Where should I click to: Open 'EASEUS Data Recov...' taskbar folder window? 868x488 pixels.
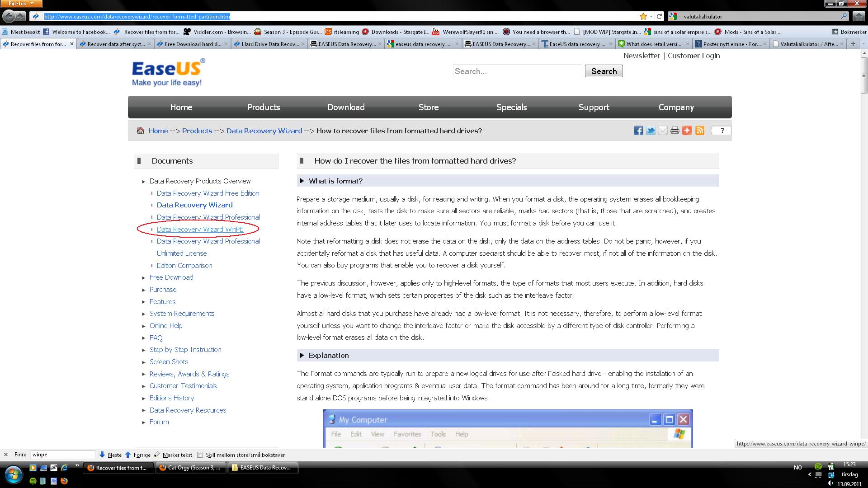click(x=263, y=468)
